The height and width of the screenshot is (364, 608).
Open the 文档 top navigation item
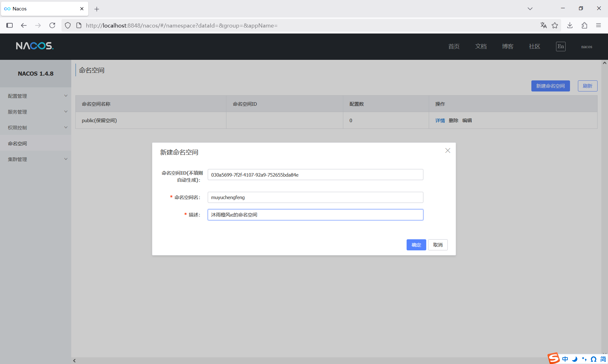(481, 47)
